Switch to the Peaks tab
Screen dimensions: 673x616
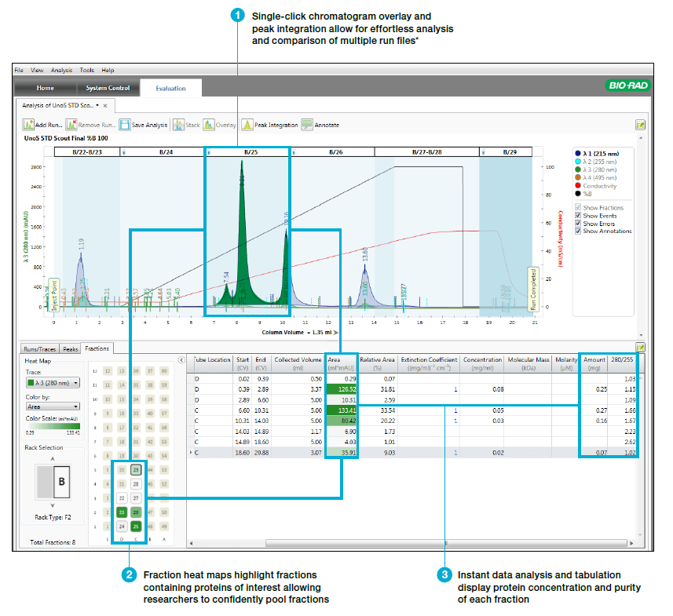[x=70, y=348]
